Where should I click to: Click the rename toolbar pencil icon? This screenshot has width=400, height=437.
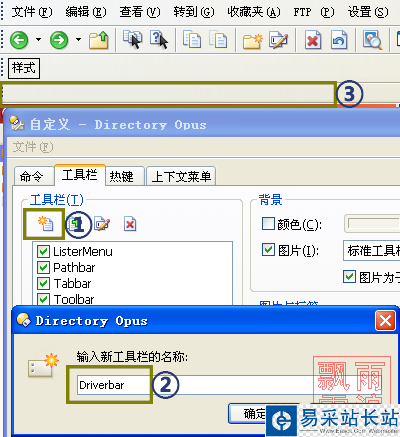click(x=102, y=224)
